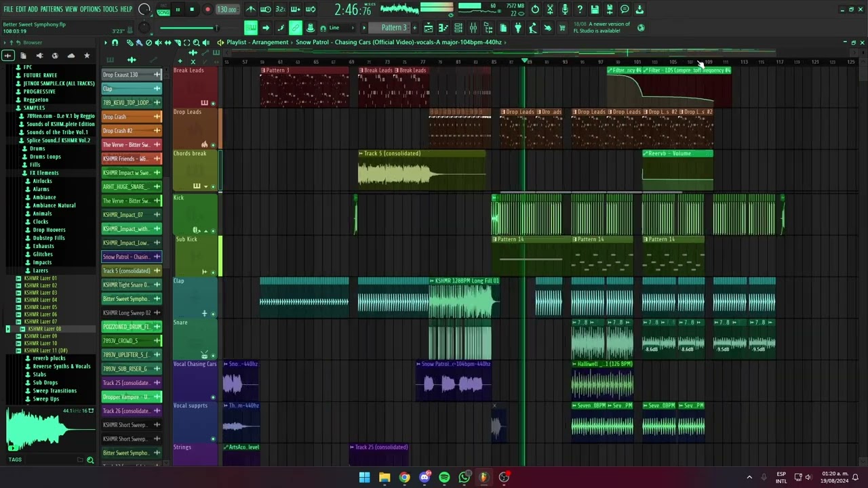Select the KSHMR Lazer 05 sample
Image resolution: width=868 pixels, height=488 pixels.
[x=40, y=307]
